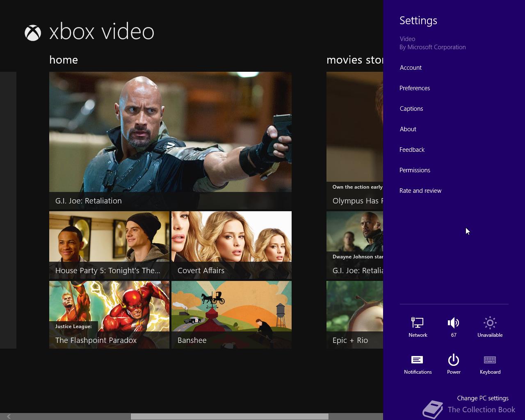Click scrollbar left arrow
Image resolution: width=525 pixels, height=420 pixels.
click(9, 416)
